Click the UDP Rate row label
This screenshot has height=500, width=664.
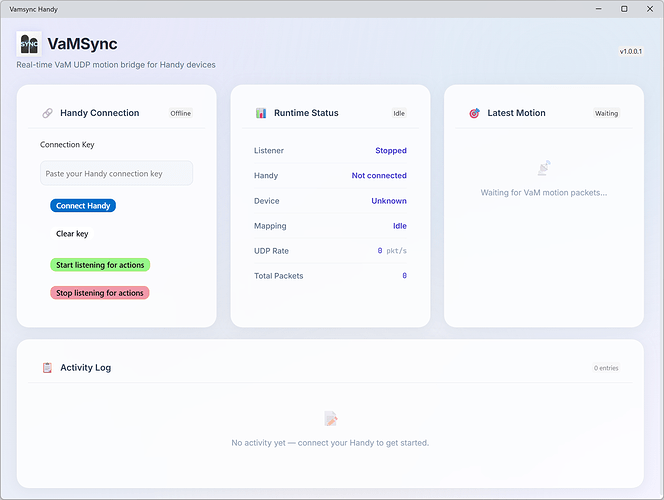271,251
